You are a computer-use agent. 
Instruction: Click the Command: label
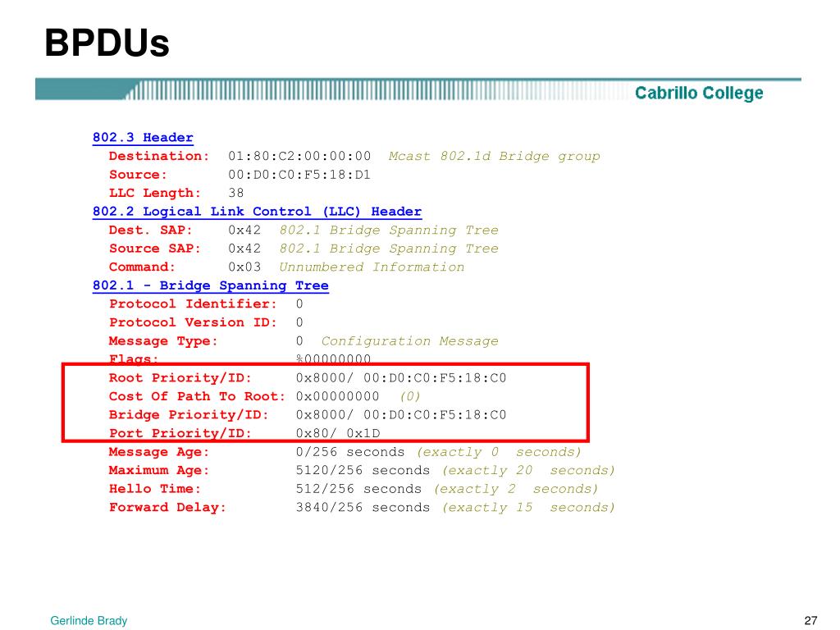click(x=142, y=267)
